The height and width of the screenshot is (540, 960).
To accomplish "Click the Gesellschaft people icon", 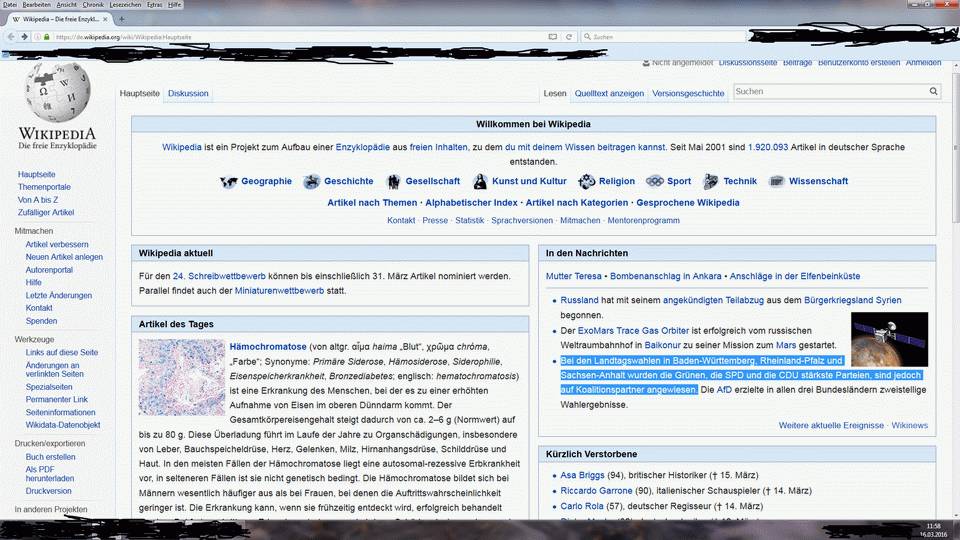I will [392, 181].
